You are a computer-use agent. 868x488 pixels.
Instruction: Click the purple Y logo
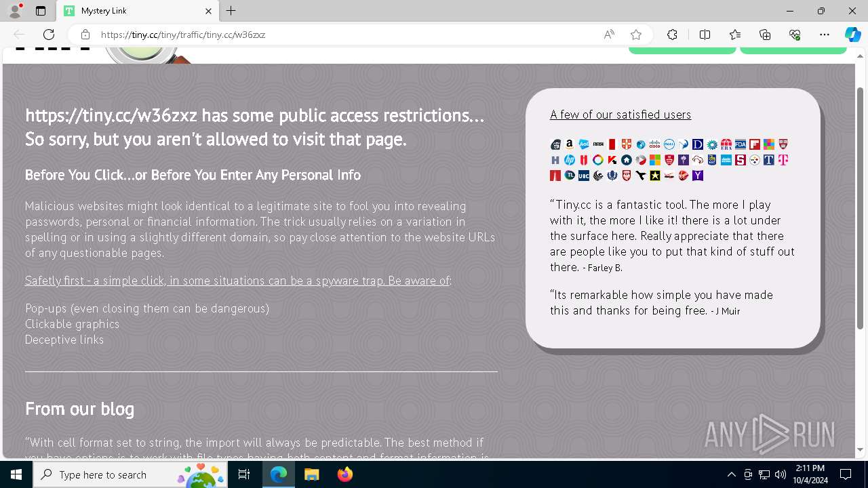click(x=698, y=176)
